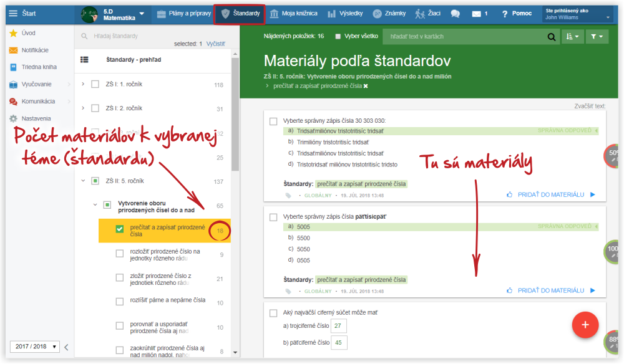Open the hamburger Štart menu icon
The width and height of the screenshot is (624, 364).
pyautogui.click(x=13, y=14)
